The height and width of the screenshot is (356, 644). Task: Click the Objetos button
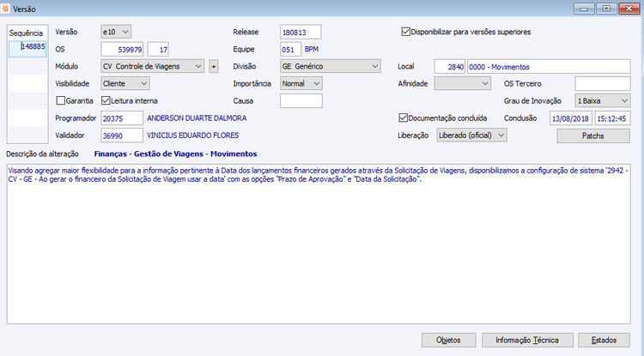[448, 340]
